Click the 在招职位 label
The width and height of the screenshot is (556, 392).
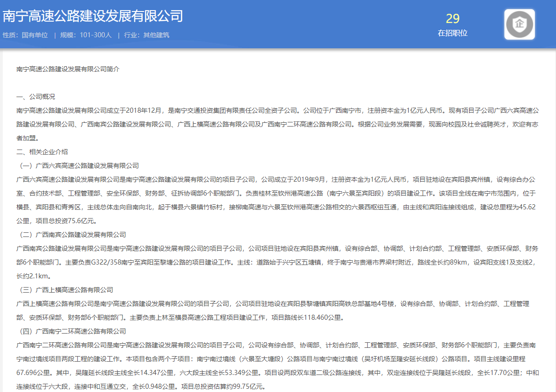(x=452, y=33)
